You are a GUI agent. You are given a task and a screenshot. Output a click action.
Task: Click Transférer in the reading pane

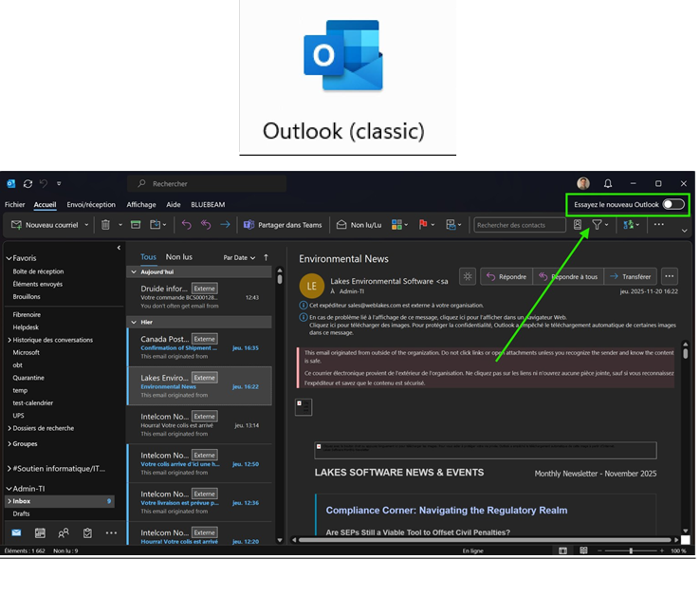(631, 276)
